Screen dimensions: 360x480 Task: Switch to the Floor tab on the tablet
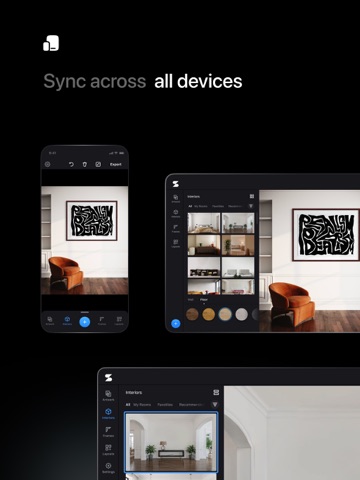pyautogui.click(x=204, y=300)
